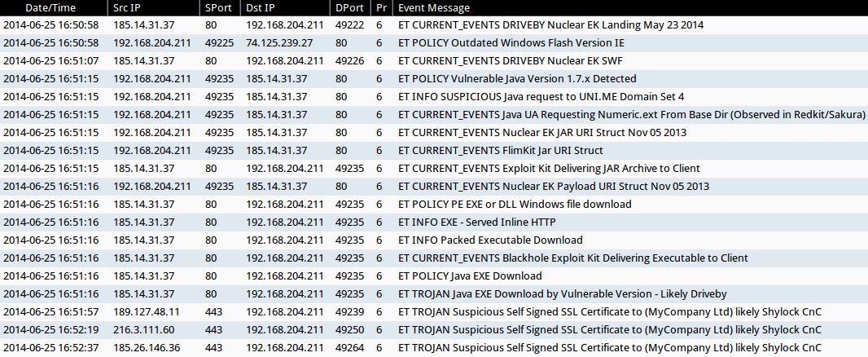
Task: Click destination IP 74.125.239.27
Action: coord(280,43)
